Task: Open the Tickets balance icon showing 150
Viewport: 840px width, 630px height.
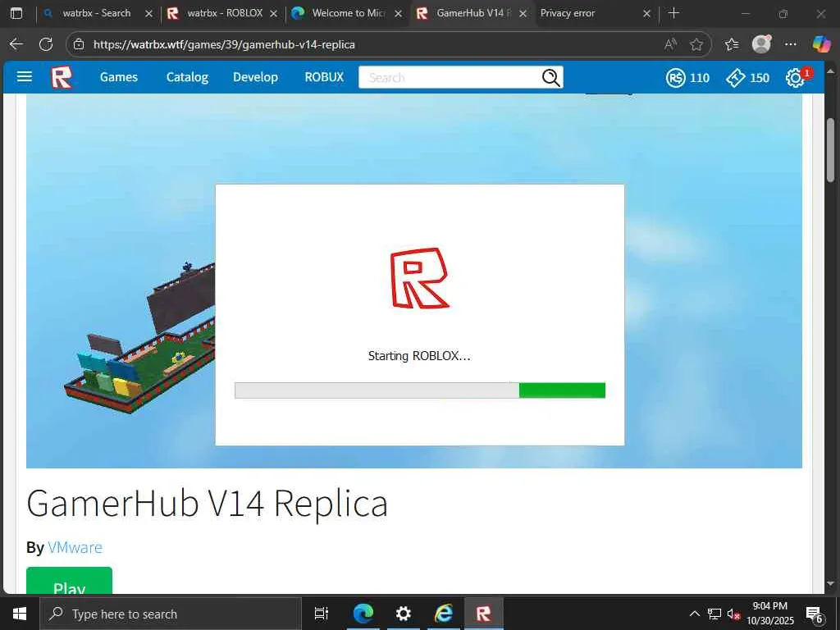Action: pos(736,78)
